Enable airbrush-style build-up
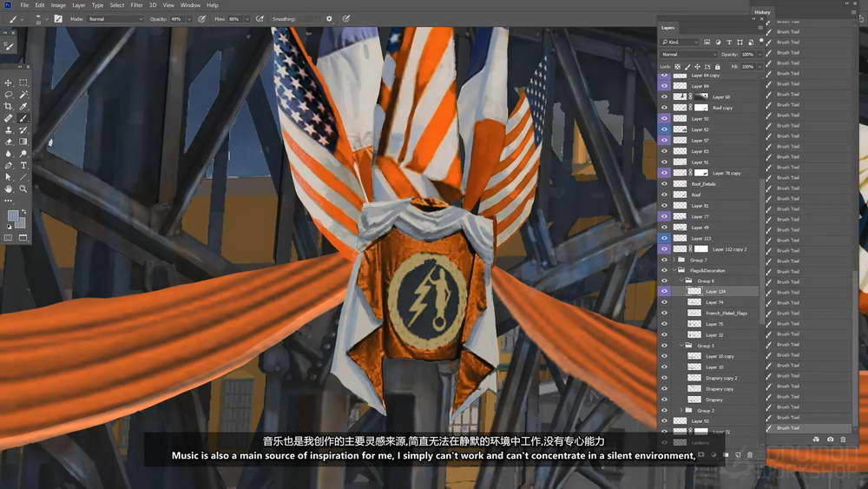The image size is (868, 489). (260, 19)
